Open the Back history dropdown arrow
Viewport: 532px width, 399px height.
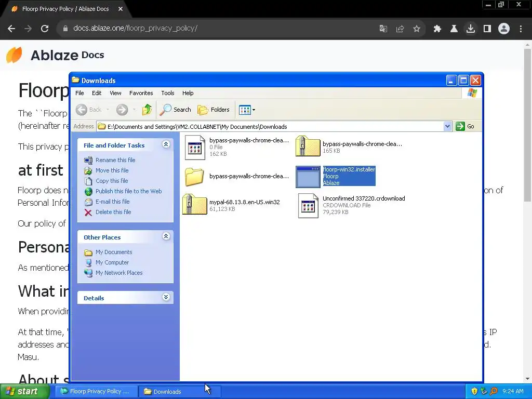click(x=108, y=110)
